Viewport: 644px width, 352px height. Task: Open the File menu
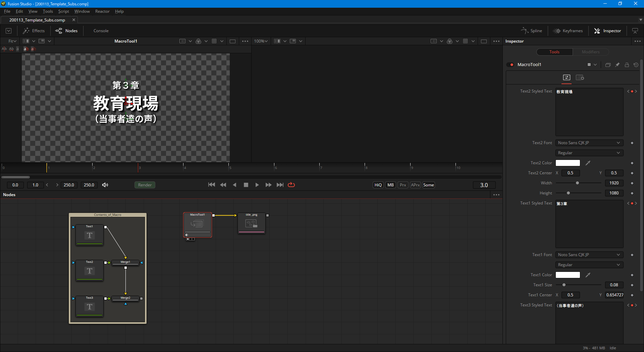(x=7, y=11)
